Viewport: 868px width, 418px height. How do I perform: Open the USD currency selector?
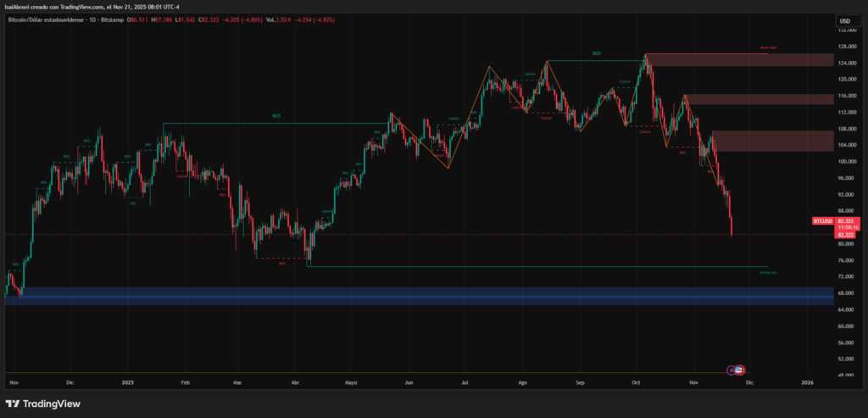tap(844, 20)
